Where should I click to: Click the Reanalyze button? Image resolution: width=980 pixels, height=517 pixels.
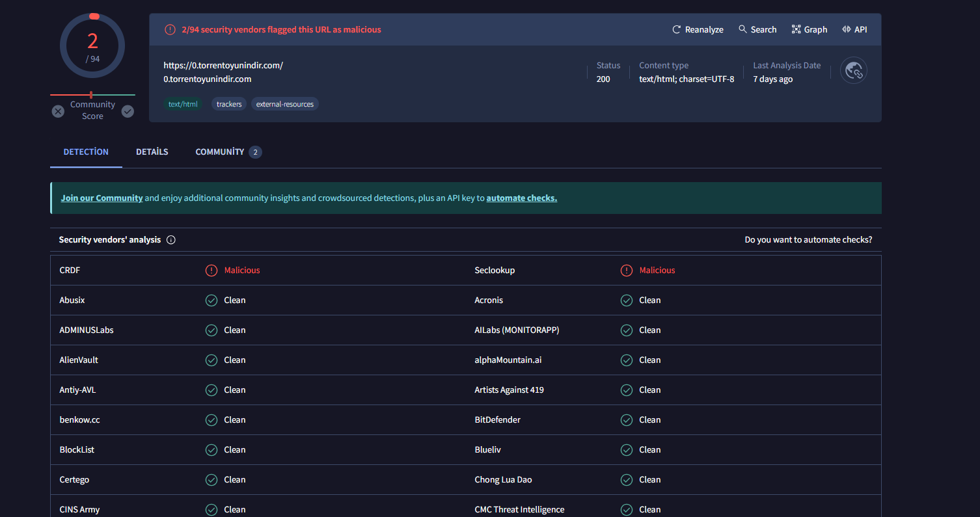pos(698,29)
